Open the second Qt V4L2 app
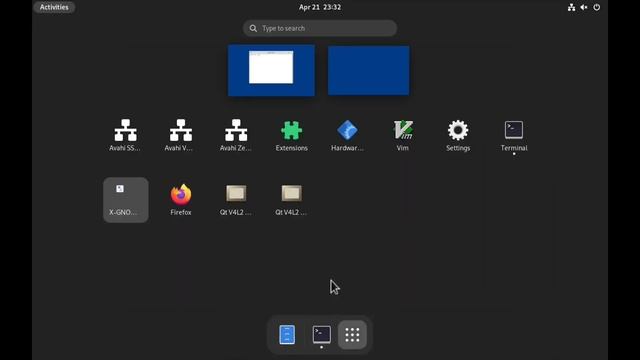Image resolution: width=640 pixels, height=360 pixels. click(291, 200)
